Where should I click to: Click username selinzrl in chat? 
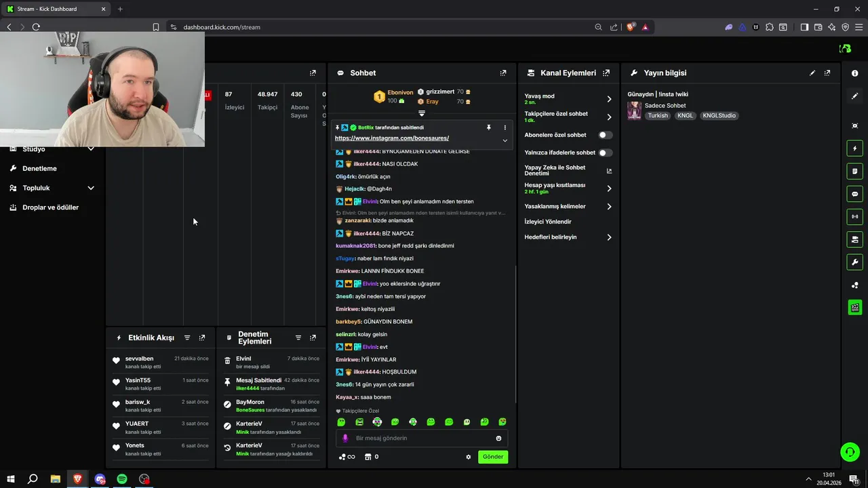coord(345,334)
